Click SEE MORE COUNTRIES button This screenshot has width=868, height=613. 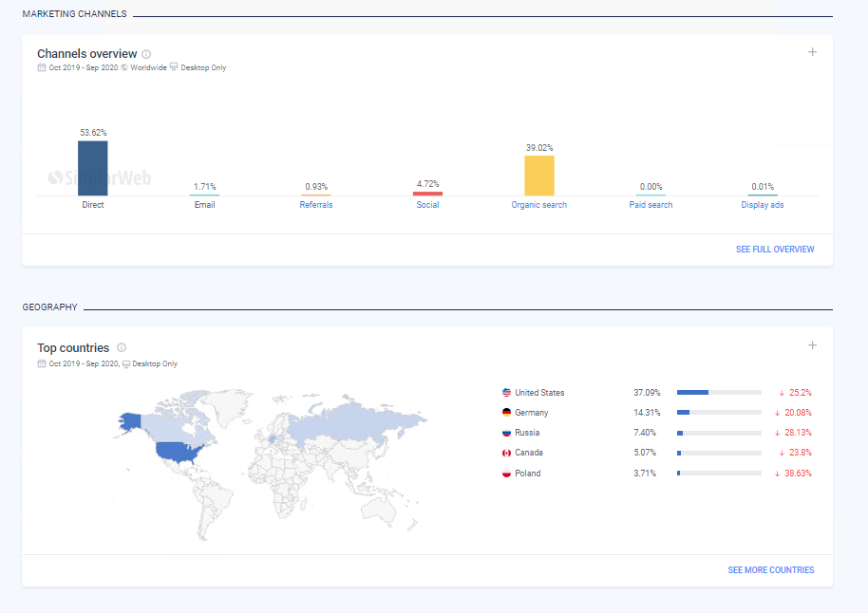pos(770,570)
